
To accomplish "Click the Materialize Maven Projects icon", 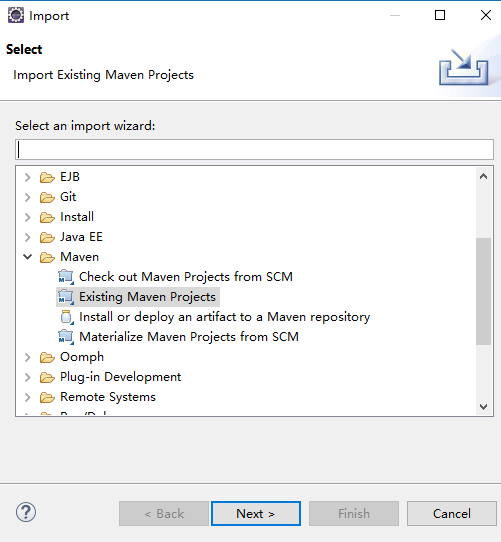I will point(66,337).
